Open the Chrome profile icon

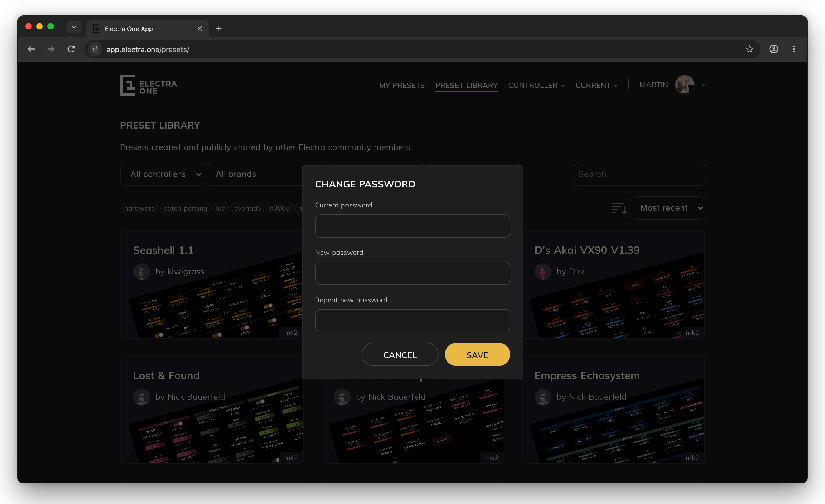pyautogui.click(x=773, y=49)
